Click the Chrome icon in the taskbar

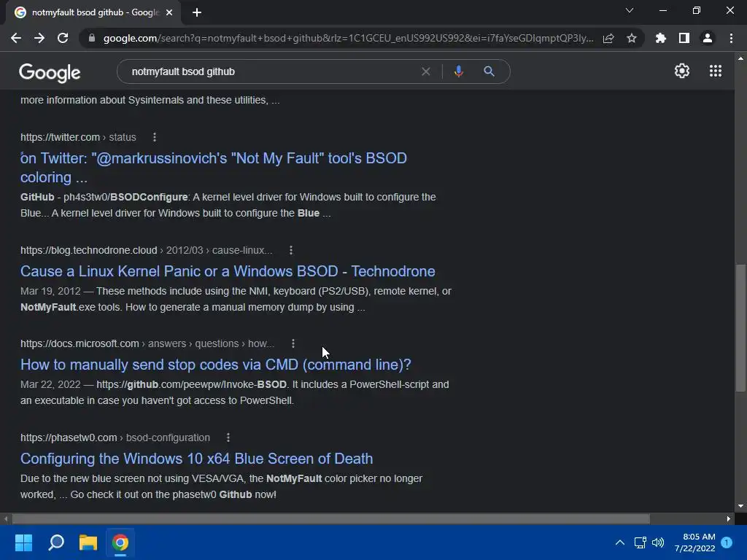tap(120, 542)
